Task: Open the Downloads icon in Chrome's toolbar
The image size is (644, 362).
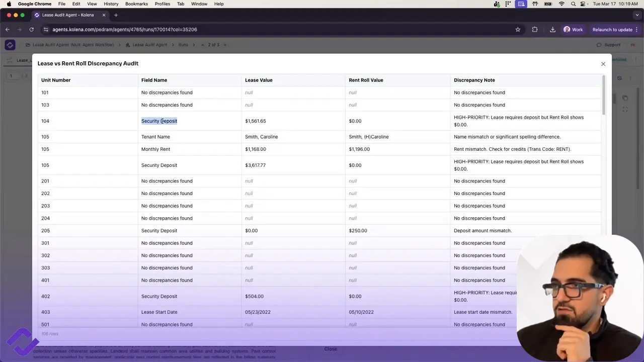Action: (553, 29)
